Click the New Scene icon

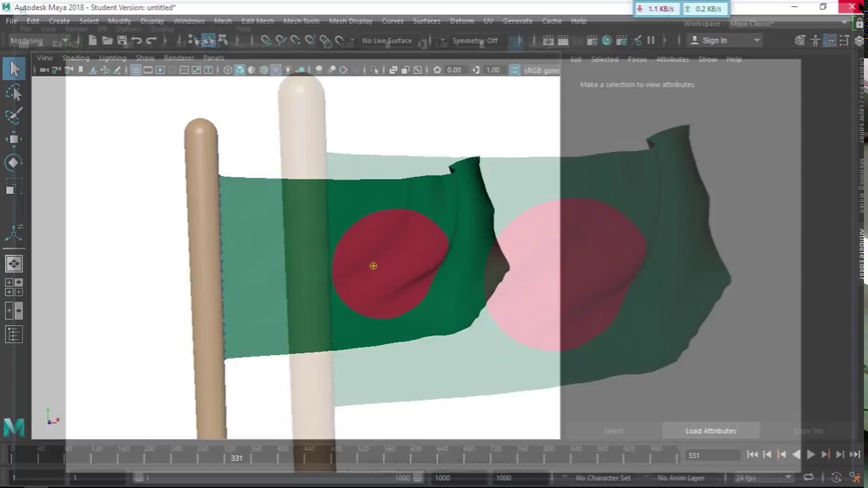point(92,41)
